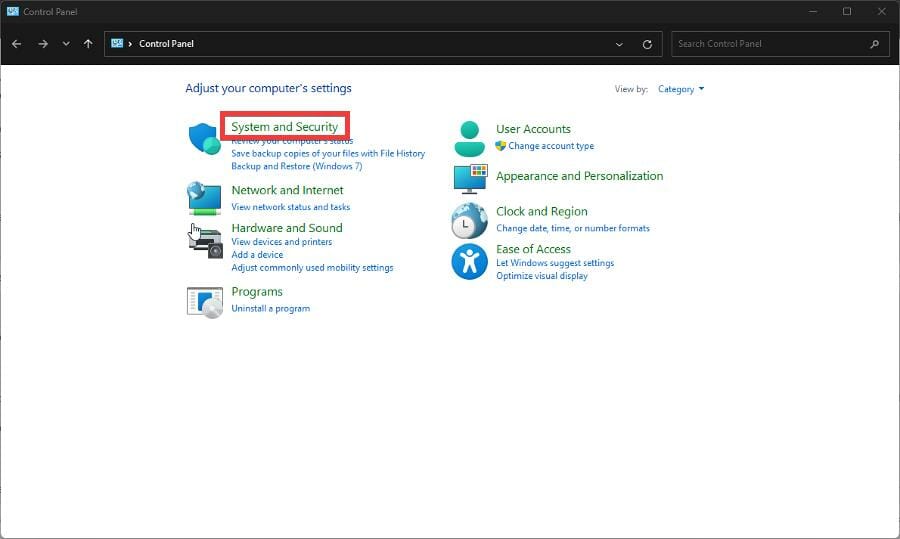The image size is (900, 539).
Task: Click the Clock and Region icon
Action: [x=469, y=221]
